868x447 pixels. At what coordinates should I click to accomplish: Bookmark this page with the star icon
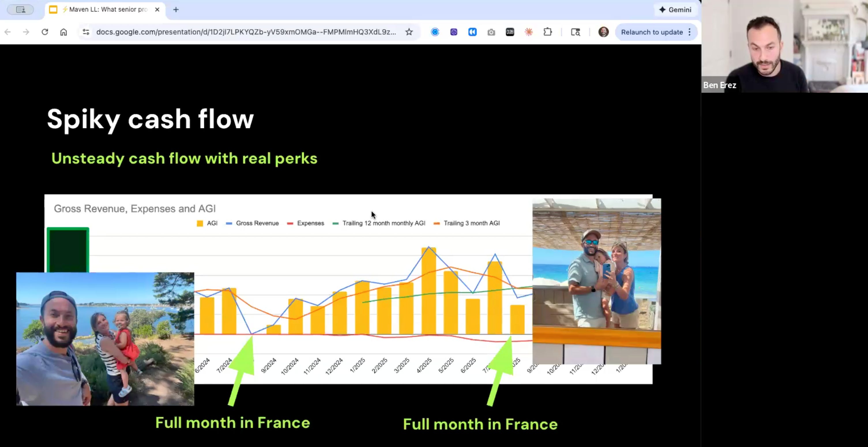tap(409, 32)
